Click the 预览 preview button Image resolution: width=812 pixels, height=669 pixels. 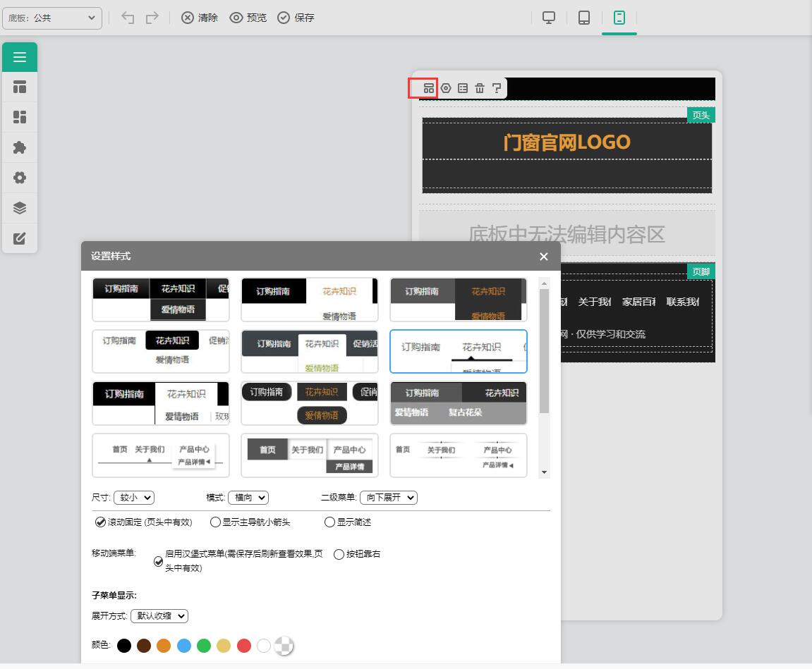248,18
